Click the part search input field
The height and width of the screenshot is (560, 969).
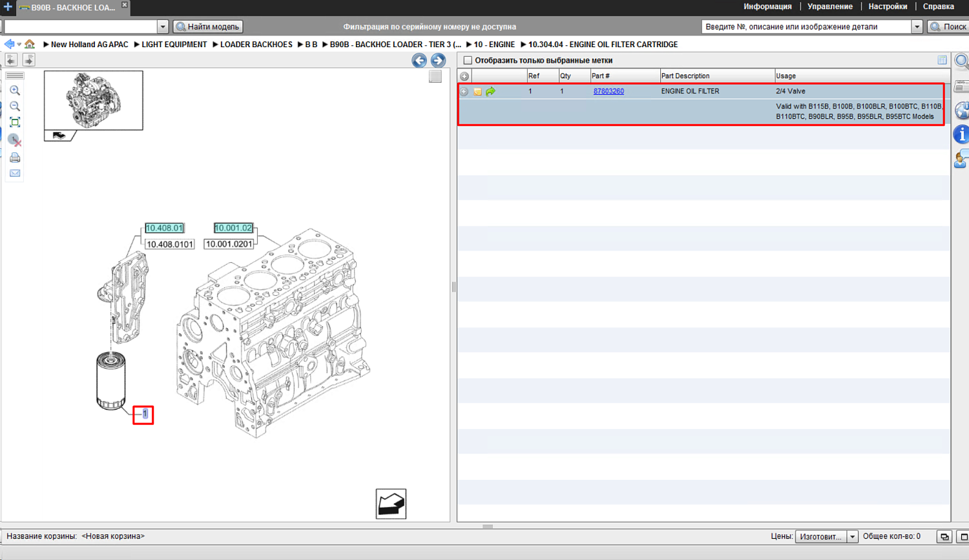(807, 26)
